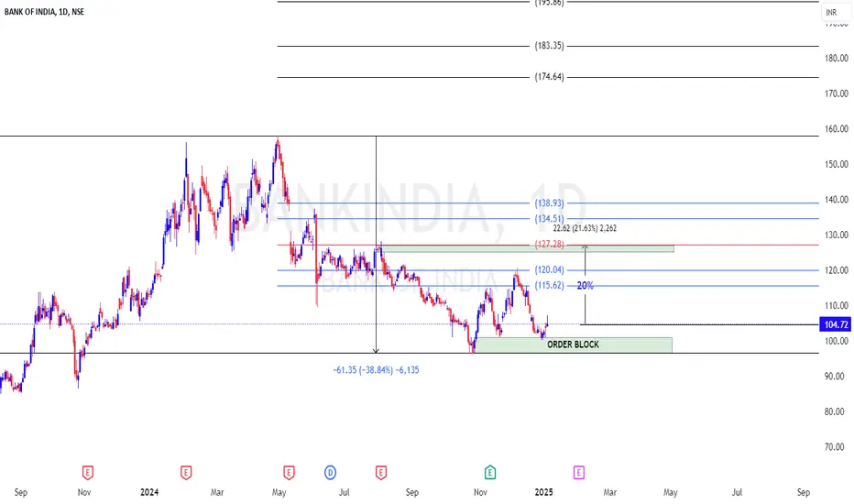Click the 120.00 price axis label
The image size is (854, 504).
(836, 270)
